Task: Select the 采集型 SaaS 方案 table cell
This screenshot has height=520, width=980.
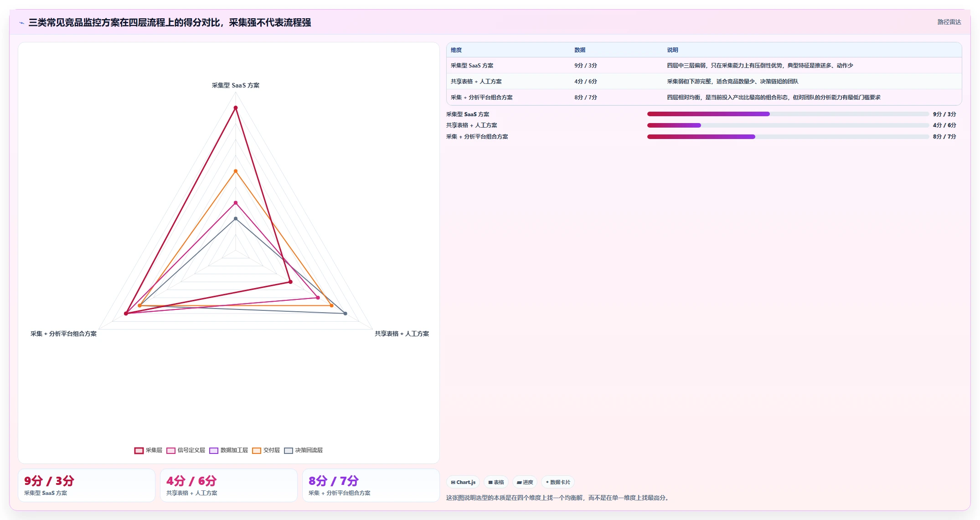Action: 472,66
